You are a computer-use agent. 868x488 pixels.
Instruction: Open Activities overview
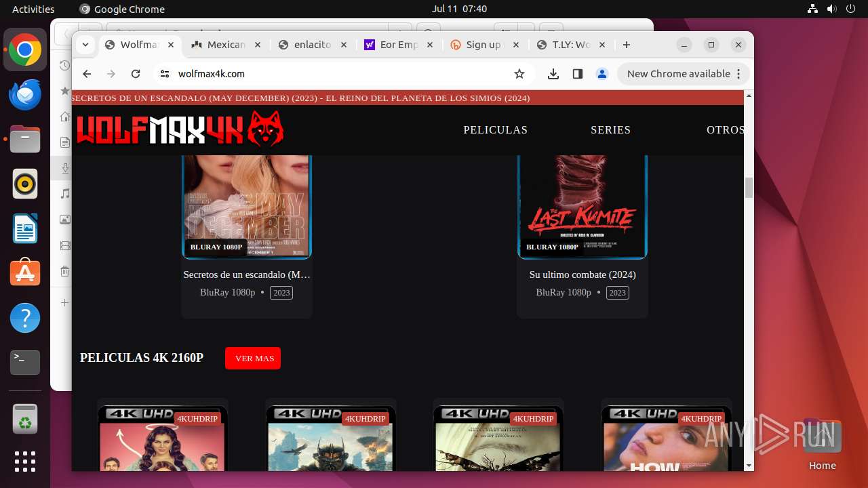point(33,9)
